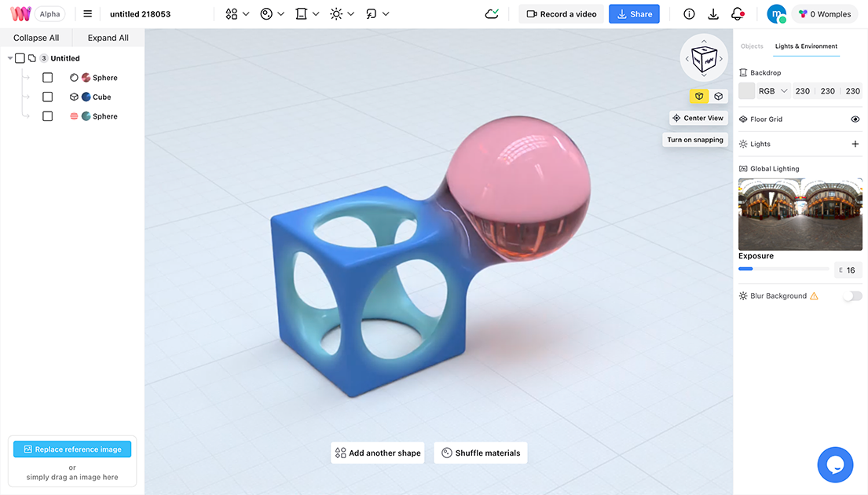Toggle the Blur Background switch

(x=852, y=296)
